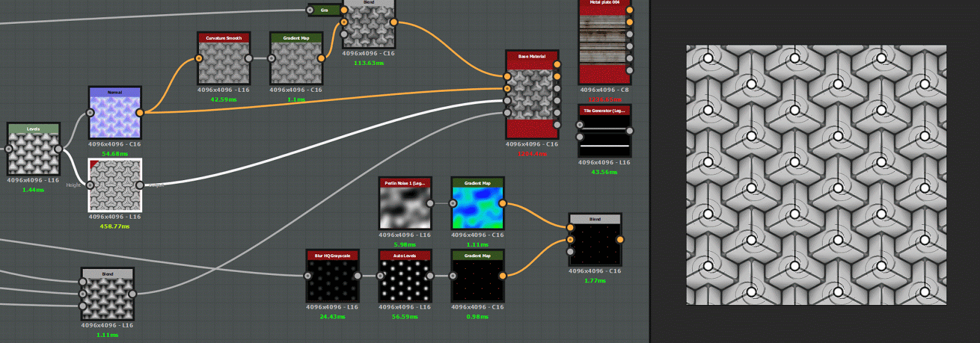Viewport: 980px width, 343px height.
Task: Click the output connector of the 1.1ms Gradient Map
Action: [x=321, y=59]
